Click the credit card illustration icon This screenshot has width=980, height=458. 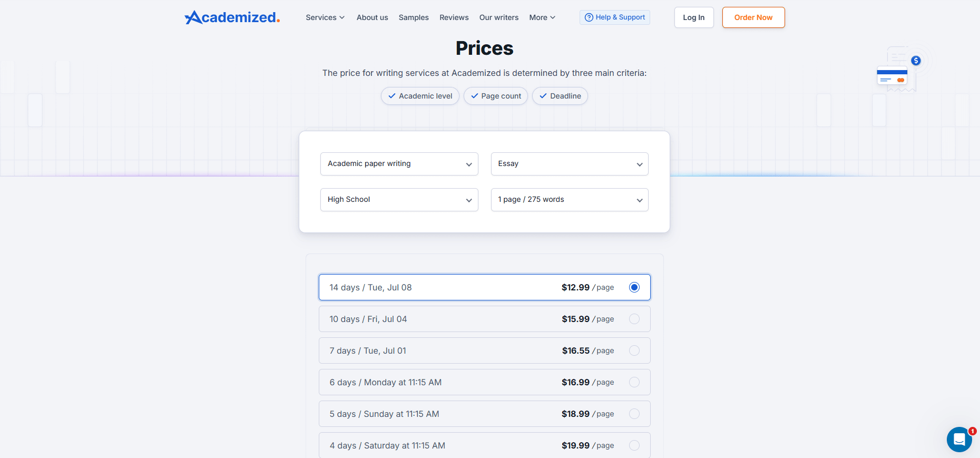[892, 76]
